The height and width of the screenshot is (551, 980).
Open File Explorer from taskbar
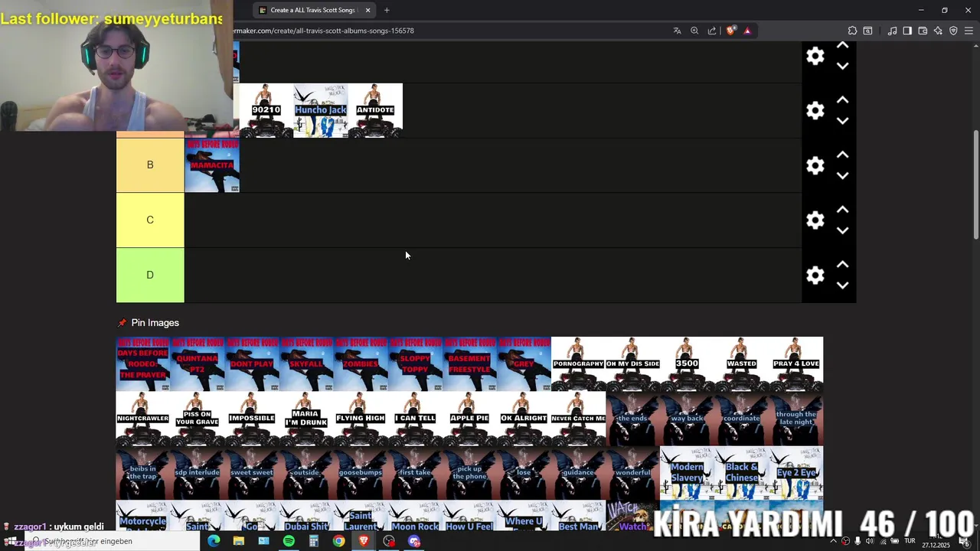pyautogui.click(x=239, y=541)
